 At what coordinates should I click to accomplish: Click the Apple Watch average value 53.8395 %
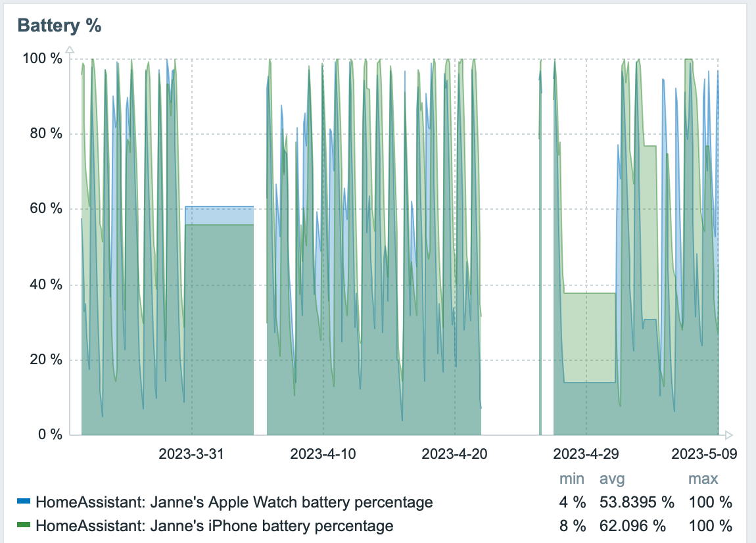click(x=636, y=503)
